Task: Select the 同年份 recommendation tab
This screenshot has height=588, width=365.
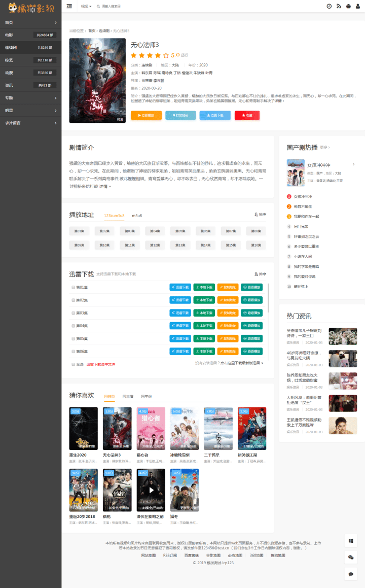Action: (147, 396)
